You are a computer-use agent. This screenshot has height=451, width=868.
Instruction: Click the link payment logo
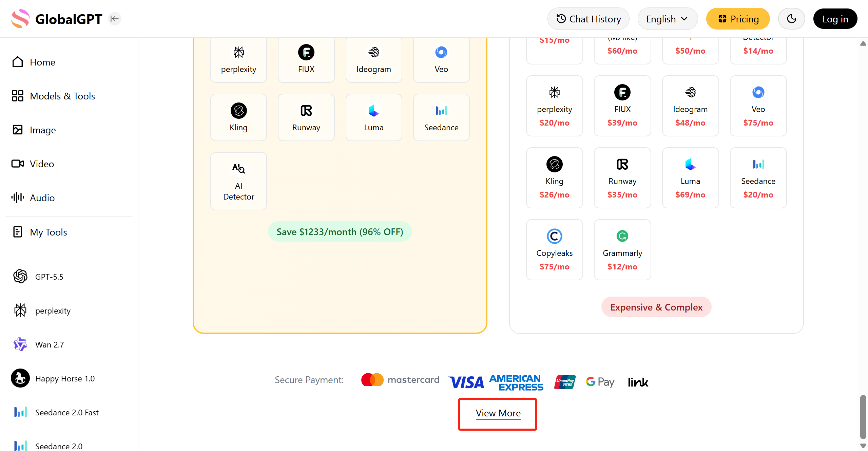pyautogui.click(x=638, y=382)
